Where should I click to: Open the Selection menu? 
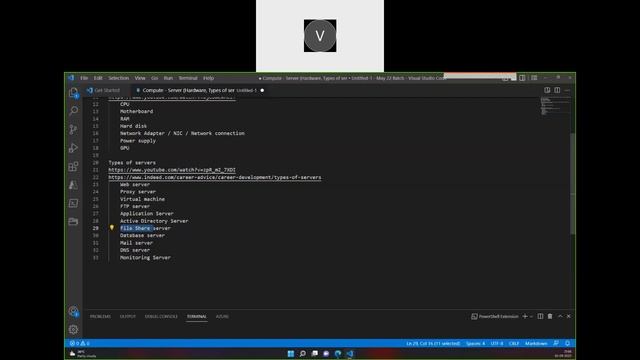click(x=118, y=78)
